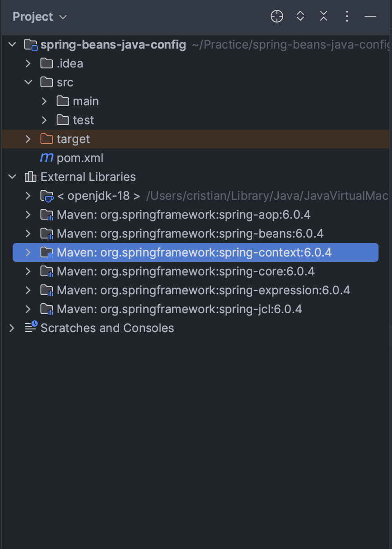Viewport: 392px width, 549px height.
Task: Click the Collapse All toolbar icon
Action: 324,17
